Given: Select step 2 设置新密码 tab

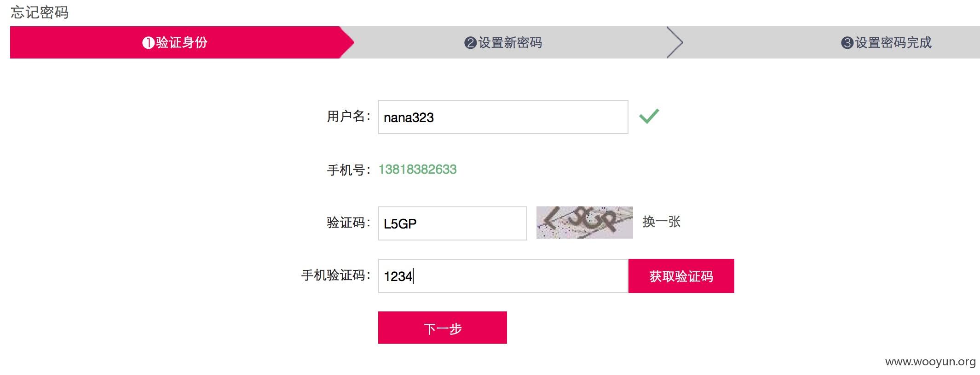Looking at the screenshot, I should coord(503,42).
